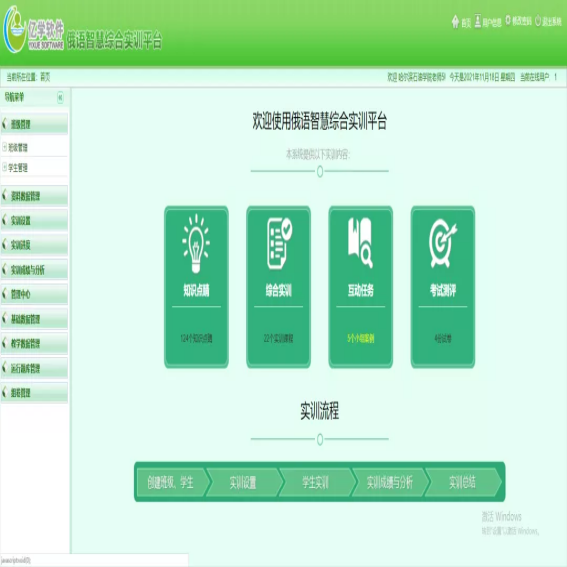Screen dimensions: 567x567
Task: Click the change password (修改密码) gear icon
Action: tap(508, 20)
